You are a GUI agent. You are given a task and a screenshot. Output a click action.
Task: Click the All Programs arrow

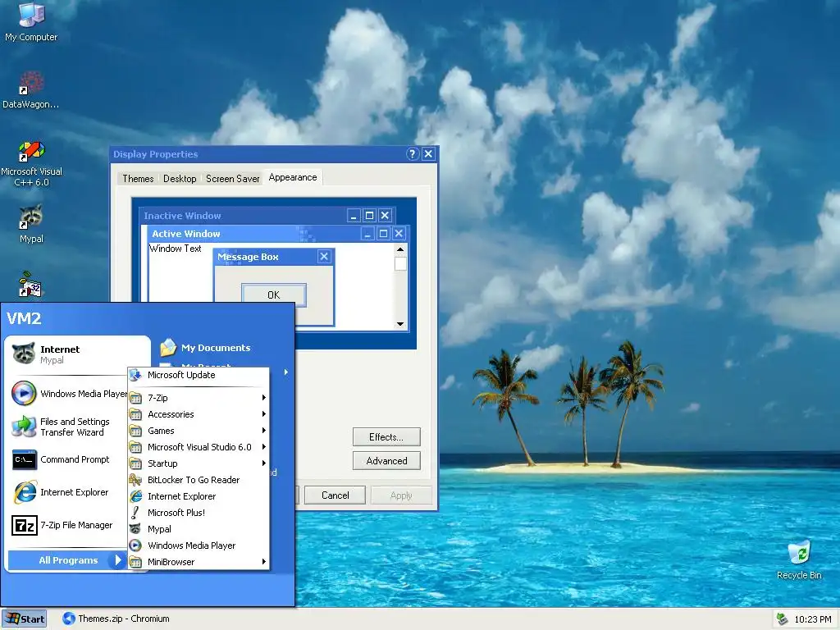click(117, 560)
